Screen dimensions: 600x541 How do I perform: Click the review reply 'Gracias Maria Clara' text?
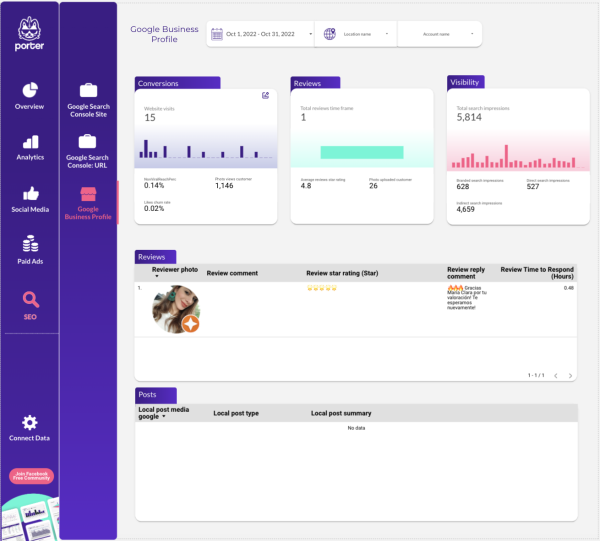point(467,298)
